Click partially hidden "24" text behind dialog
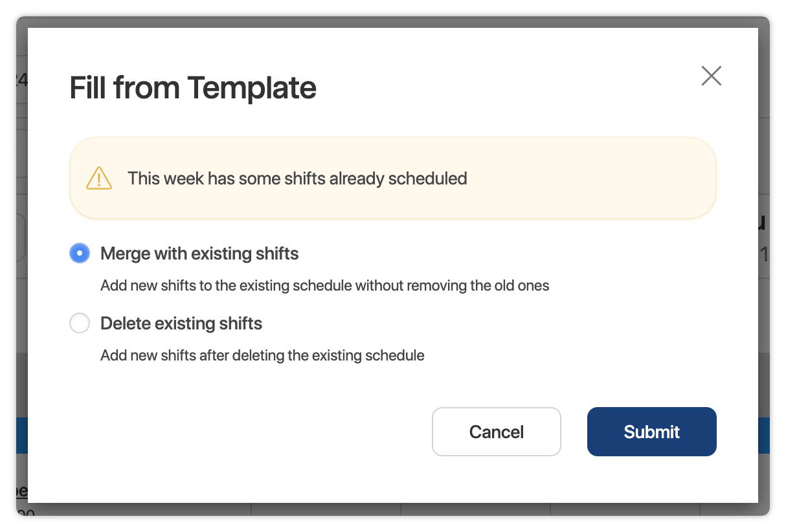The width and height of the screenshot is (786, 532). 21,80
